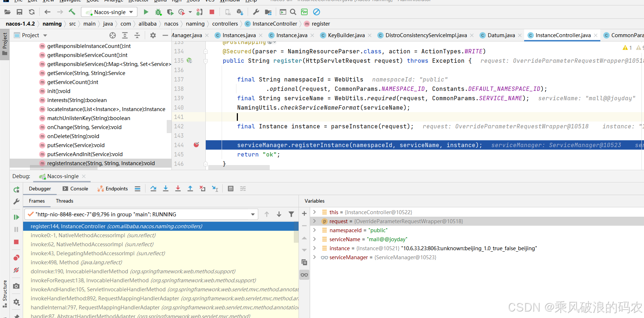Open the thread selector dropdown for http-nio-8848-exec-7
644x318 pixels.
[x=253, y=215]
